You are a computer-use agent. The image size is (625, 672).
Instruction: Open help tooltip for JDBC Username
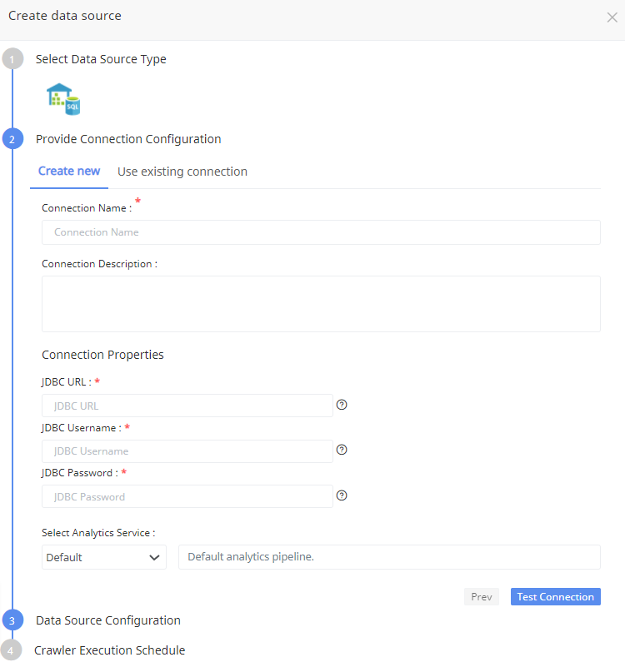click(x=342, y=450)
